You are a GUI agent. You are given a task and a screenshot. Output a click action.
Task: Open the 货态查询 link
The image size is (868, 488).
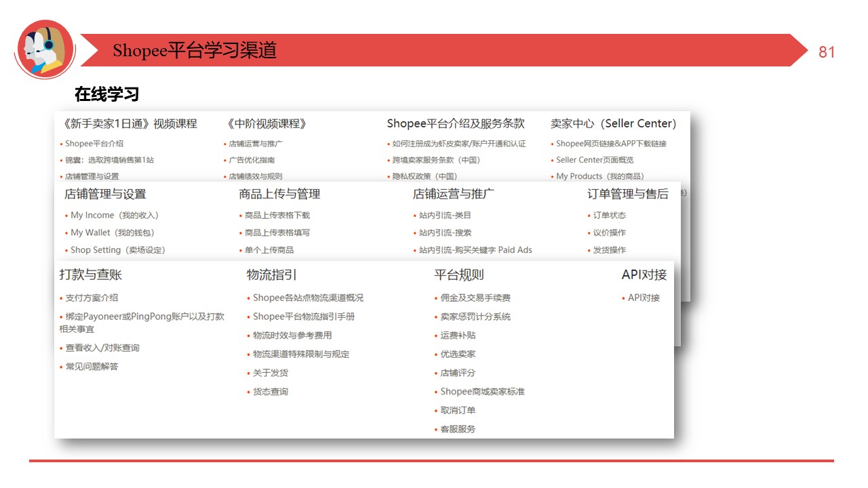tap(271, 392)
